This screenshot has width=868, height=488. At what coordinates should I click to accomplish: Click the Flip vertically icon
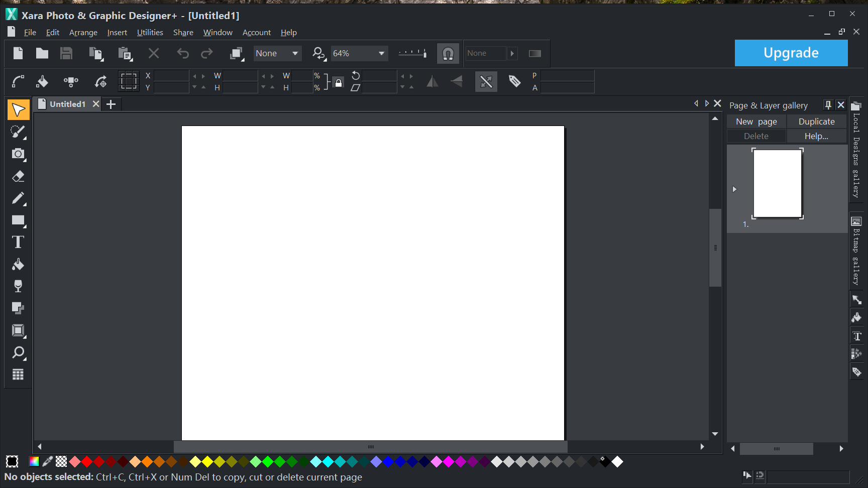click(x=457, y=81)
